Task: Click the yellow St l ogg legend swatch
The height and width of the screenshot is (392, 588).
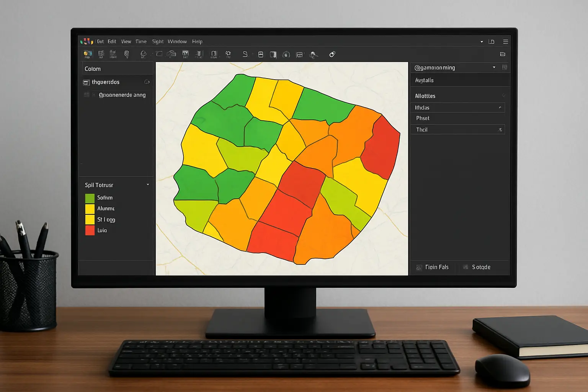Action: pyautogui.click(x=90, y=220)
